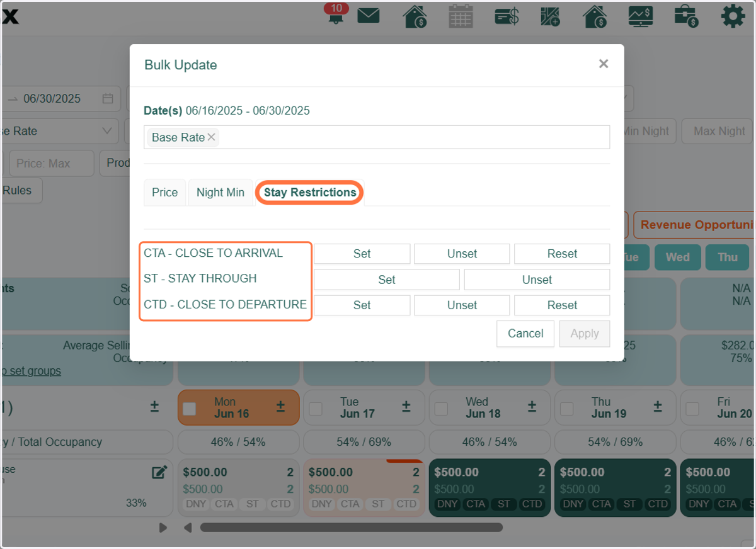Toggle the Thu weekday filter
The width and height of the screenshot is (756, 549).
coord(728,258)
